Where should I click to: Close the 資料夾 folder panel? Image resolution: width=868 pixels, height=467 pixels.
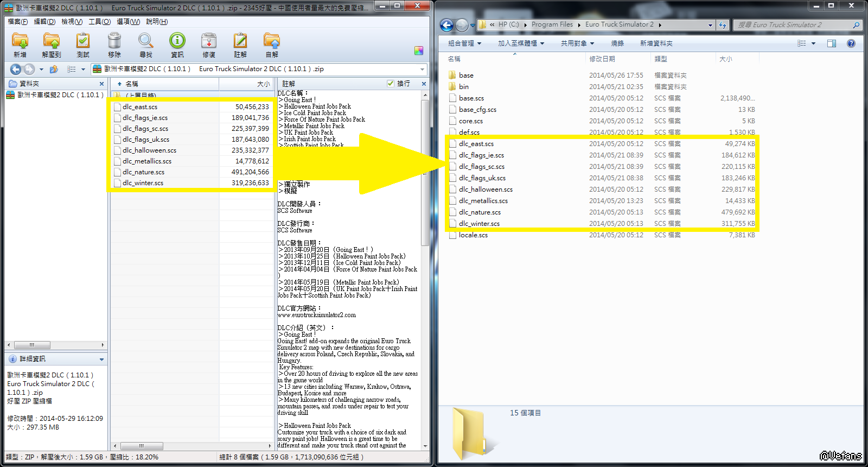(101, 84)
